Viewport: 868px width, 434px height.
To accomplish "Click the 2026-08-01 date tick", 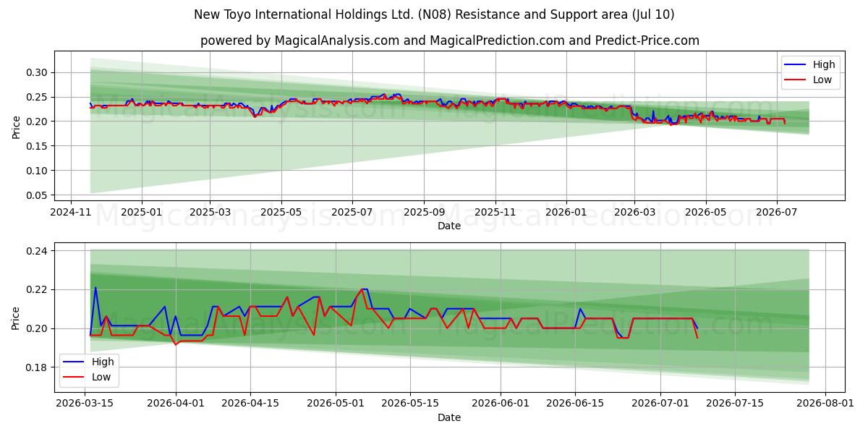I will 825,404.
